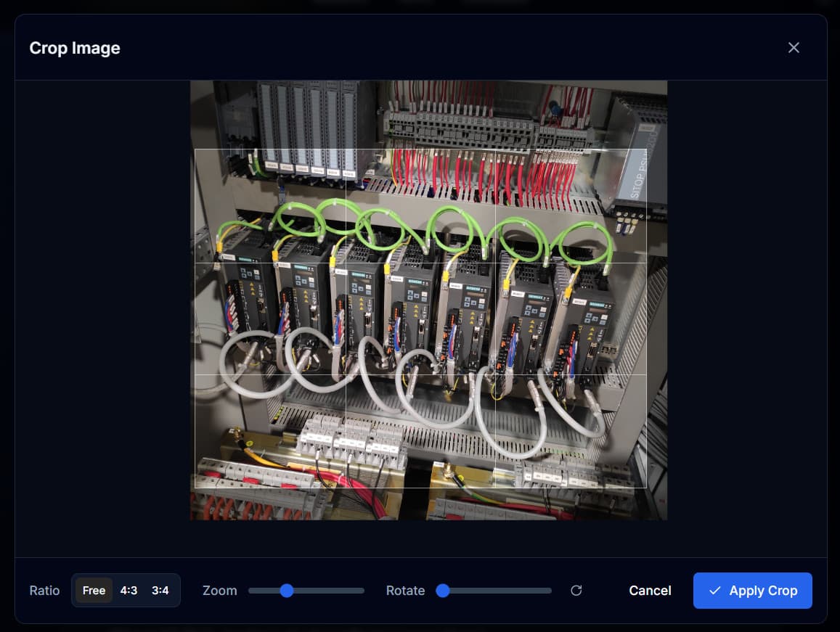
Task: Click the Crop Image dialog title
Action: pos(74,48)
